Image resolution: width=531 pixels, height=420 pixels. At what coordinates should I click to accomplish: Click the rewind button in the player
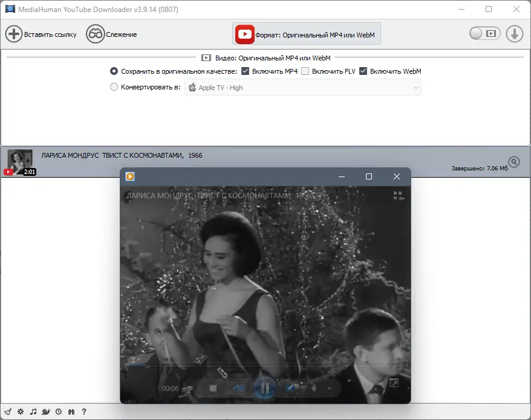pos(239,388)
